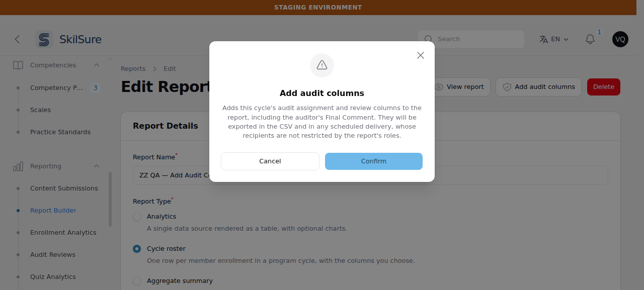The height and width of the screenshot is (290, 644).
Task: Open the VQ user avatar menu
Action: (620, 39)
